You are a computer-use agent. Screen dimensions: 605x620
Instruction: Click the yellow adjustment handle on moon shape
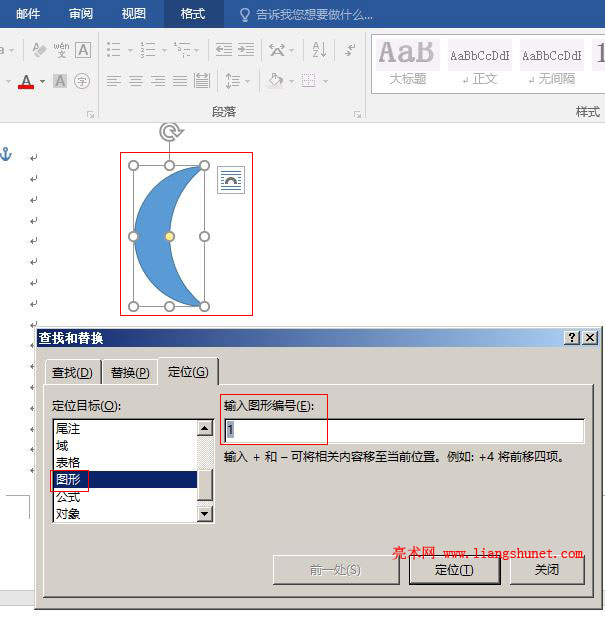click(169, 236)
